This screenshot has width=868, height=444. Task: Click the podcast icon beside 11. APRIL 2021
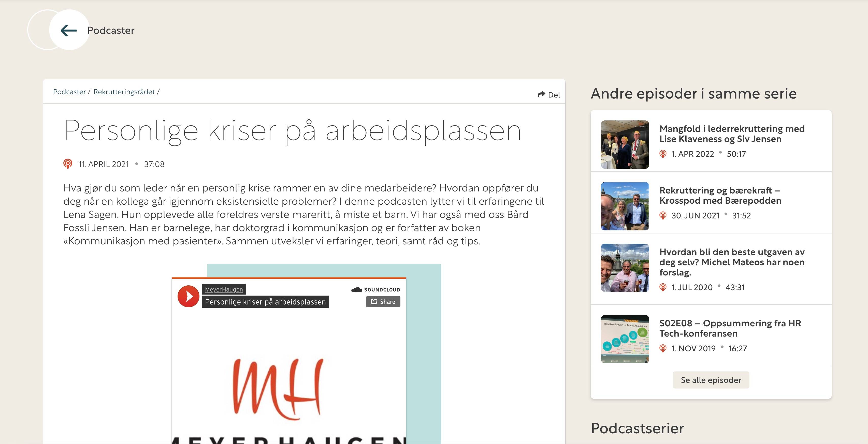pos(68,164)
